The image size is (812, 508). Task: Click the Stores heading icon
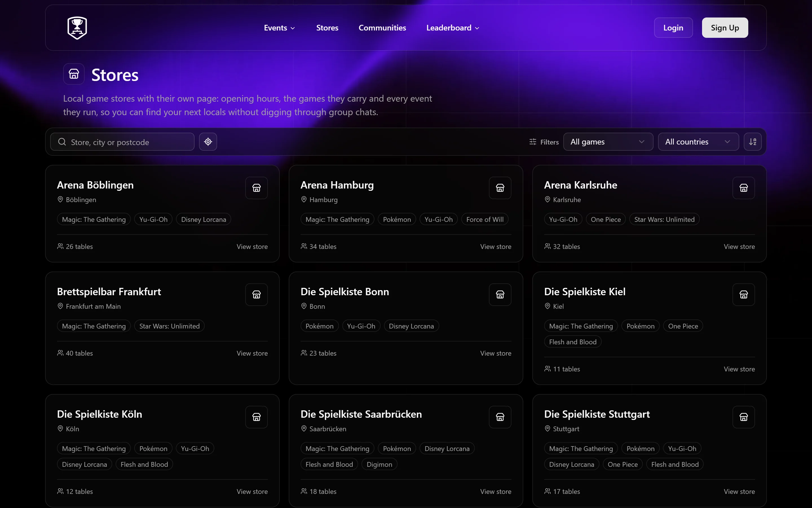(74, 74)
